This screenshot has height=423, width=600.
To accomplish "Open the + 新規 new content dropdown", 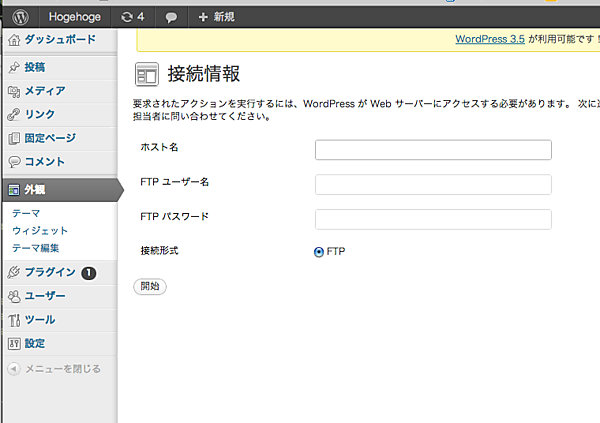I will click(216, 16).
